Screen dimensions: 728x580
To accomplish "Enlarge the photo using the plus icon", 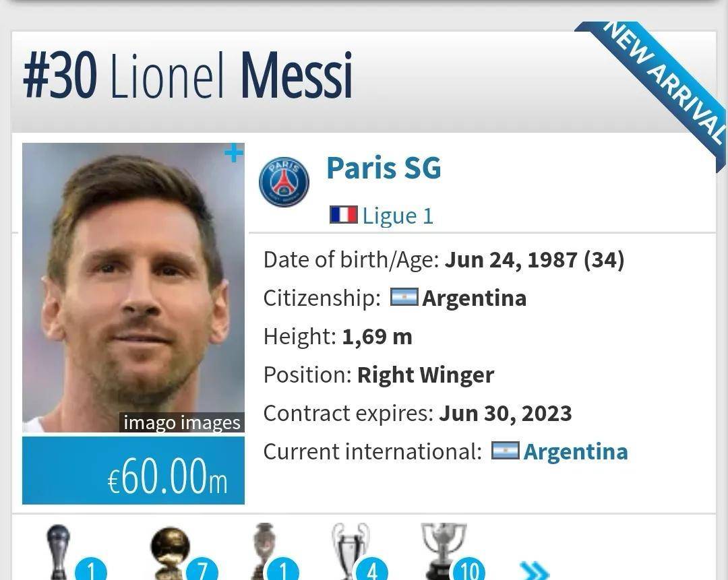I will click(x=233, y=153).
